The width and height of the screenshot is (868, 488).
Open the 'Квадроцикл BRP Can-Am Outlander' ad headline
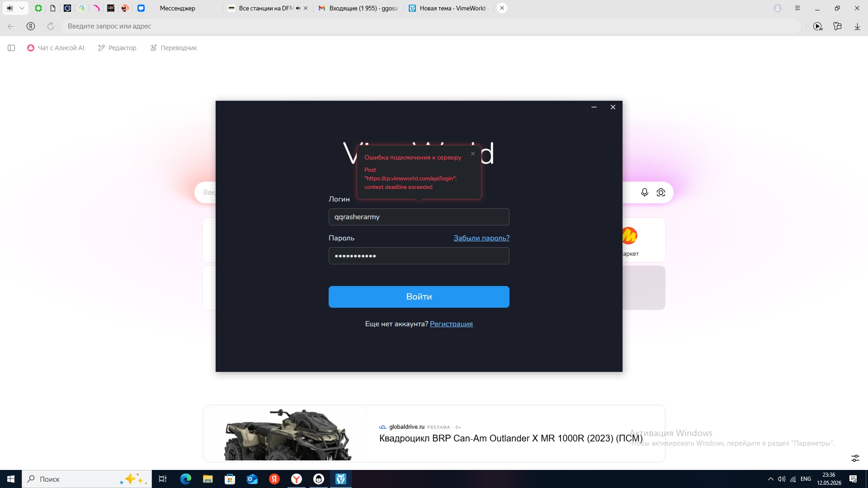click(x=511, y=438)
